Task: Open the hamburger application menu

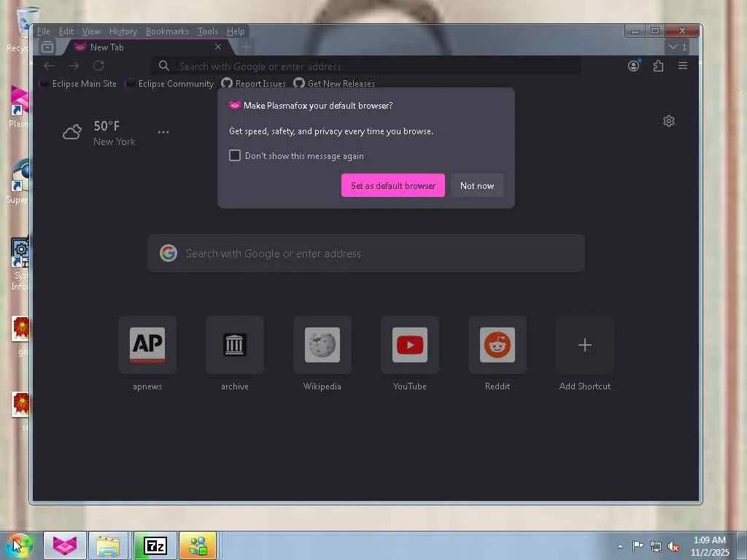Action: click(x=683, y=66)
